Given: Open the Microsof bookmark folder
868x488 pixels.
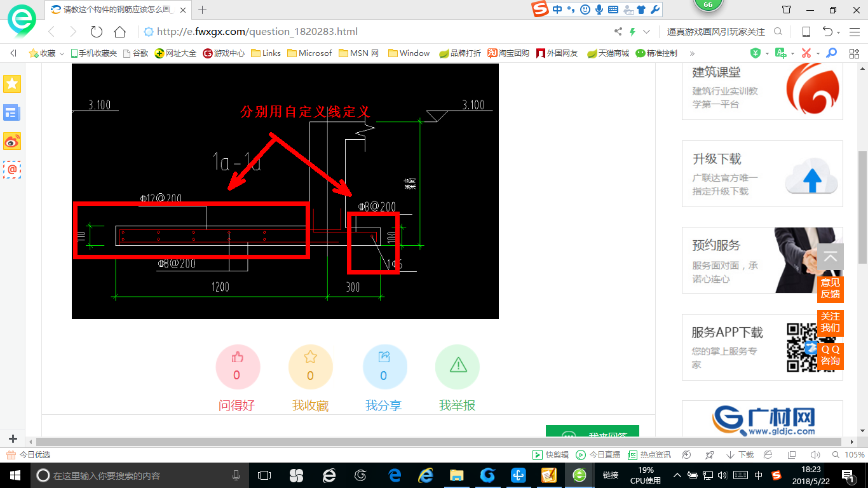Looking at the screenshot, I should tap(309, 53).
